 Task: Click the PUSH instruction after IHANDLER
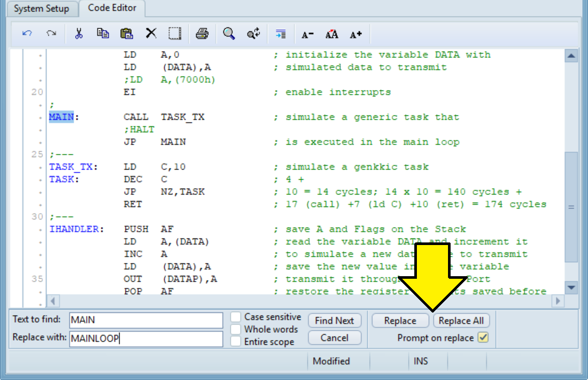coord(136,229)
